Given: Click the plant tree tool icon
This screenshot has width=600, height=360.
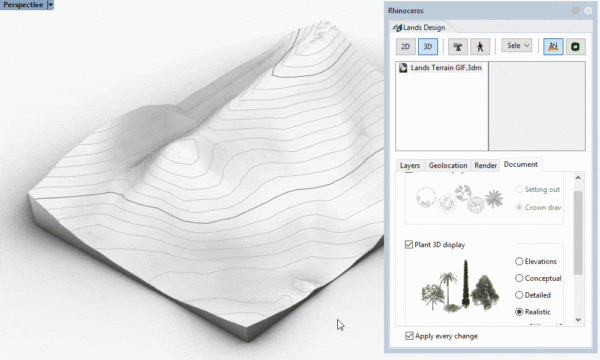Looking at the screenshot, I should [x=458, y=47].
